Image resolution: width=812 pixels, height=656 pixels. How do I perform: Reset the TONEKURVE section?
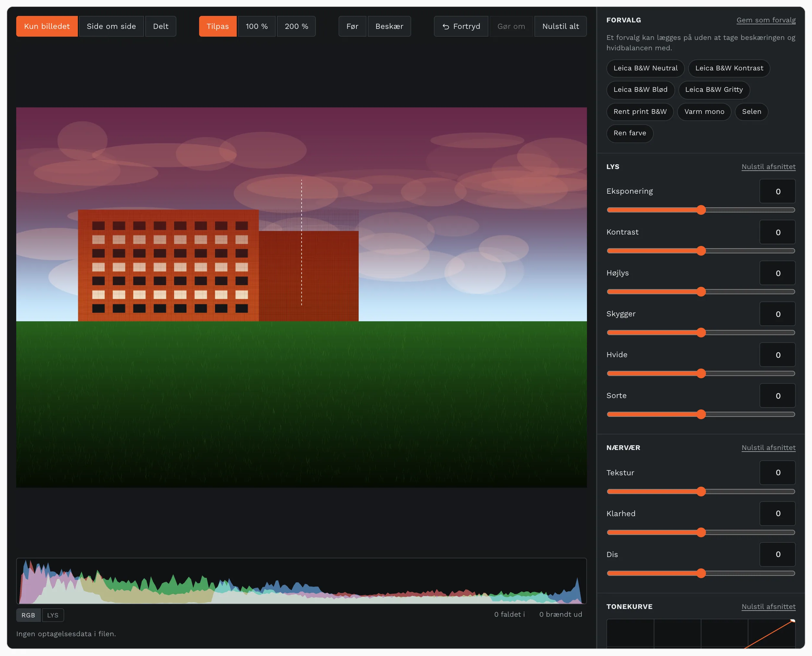[x=768, y=606]
